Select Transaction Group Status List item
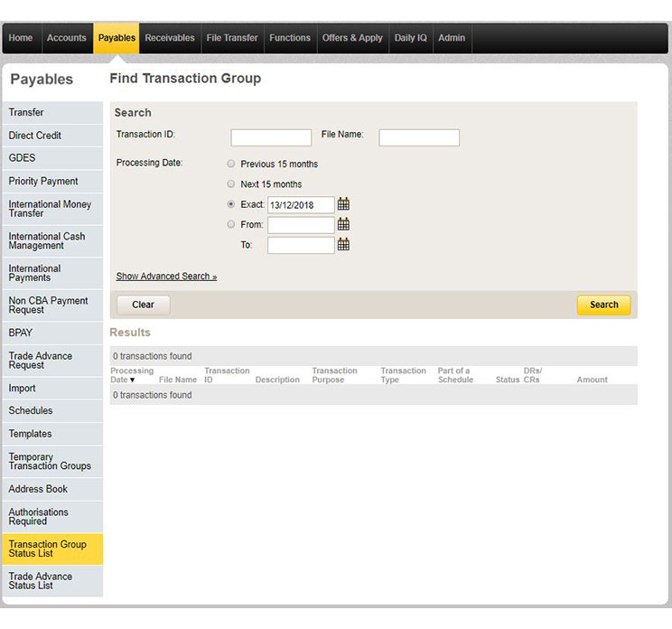The image size is (672, 629). [52, 549]
